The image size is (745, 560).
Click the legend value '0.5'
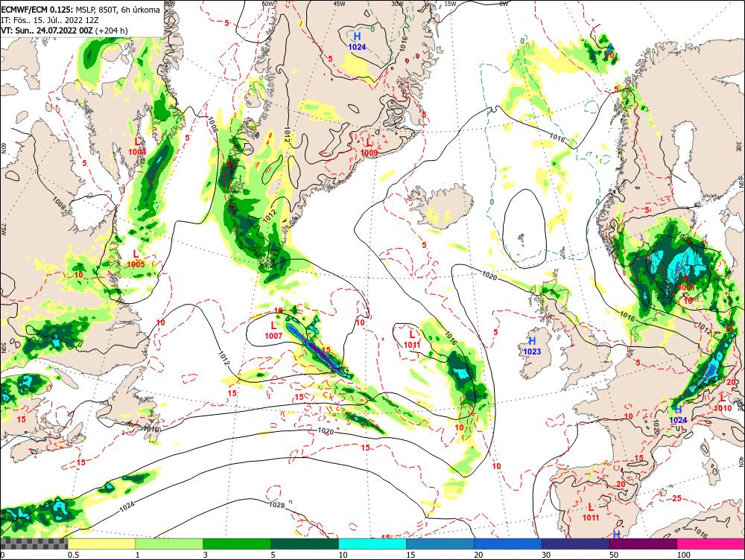tap(73, 555)
